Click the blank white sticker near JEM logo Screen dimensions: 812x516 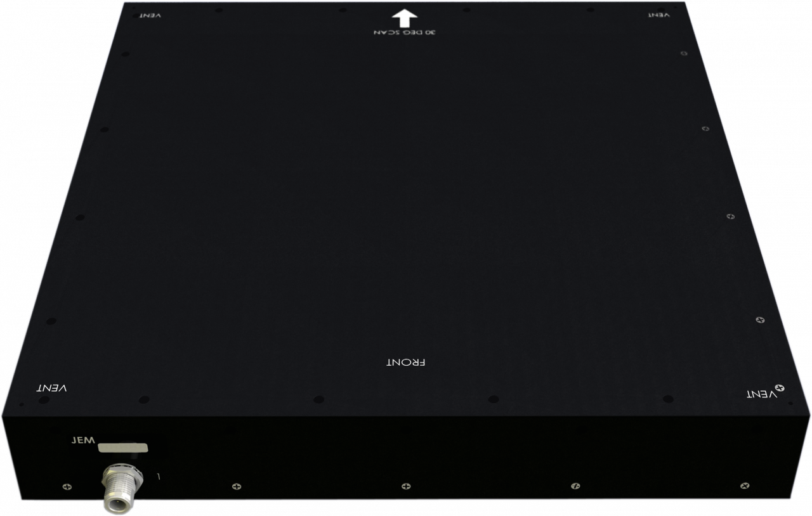click(123, 448)
